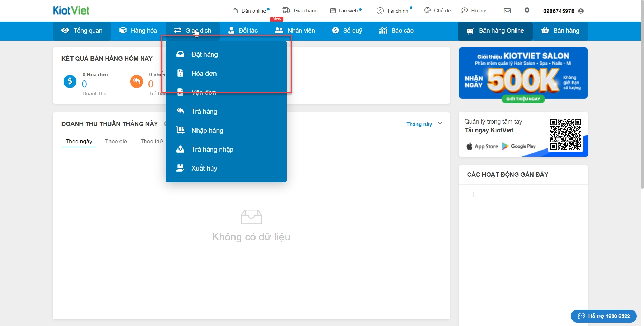Click the user account avatar icon
The height and width of the screenshot is (326, 644).
click(581, 11)
